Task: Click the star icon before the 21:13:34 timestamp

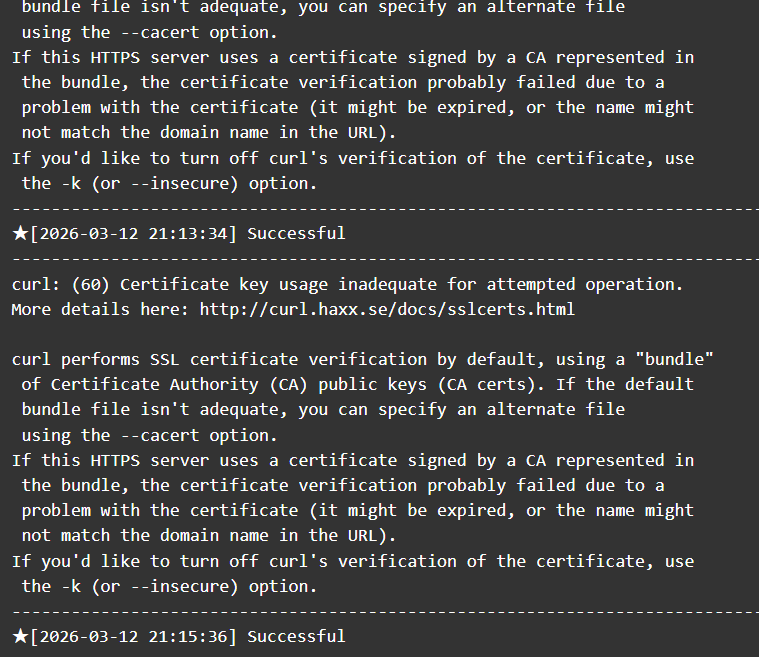Action: (20, 233)
